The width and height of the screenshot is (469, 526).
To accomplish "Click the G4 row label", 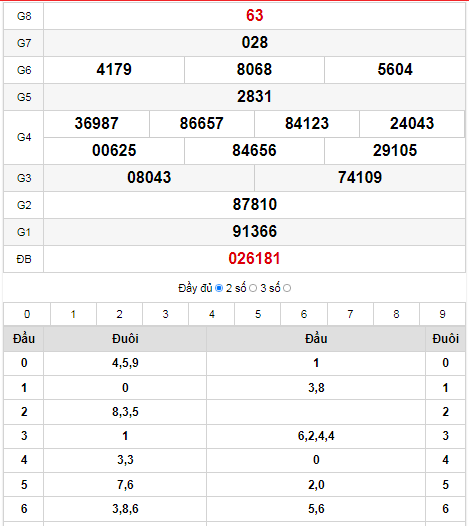I will 24,138.
